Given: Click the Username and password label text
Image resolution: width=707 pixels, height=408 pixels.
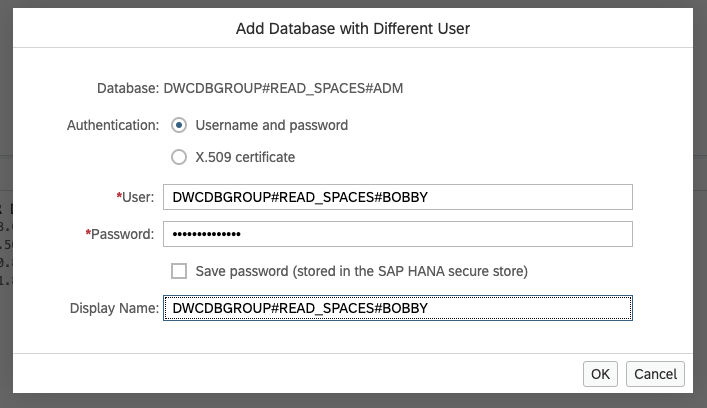Looking at the screenshot, I should pyautogui.click(x=271, y=125).
